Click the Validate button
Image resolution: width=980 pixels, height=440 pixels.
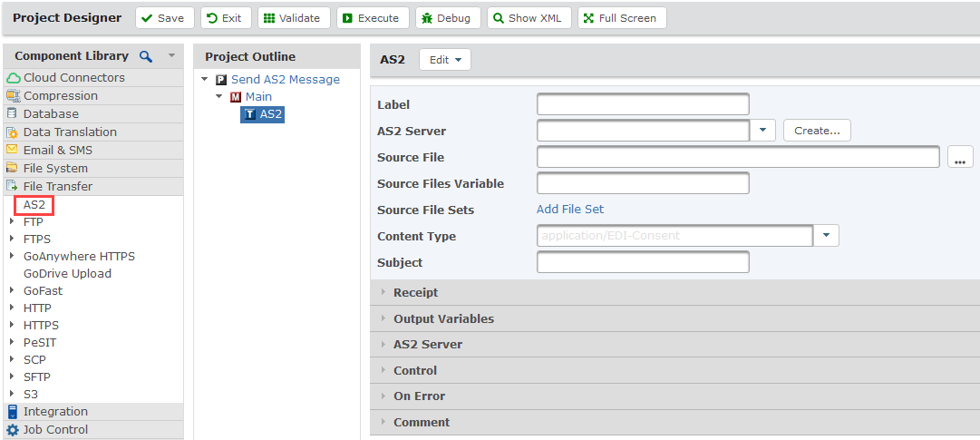pos(294,18)
